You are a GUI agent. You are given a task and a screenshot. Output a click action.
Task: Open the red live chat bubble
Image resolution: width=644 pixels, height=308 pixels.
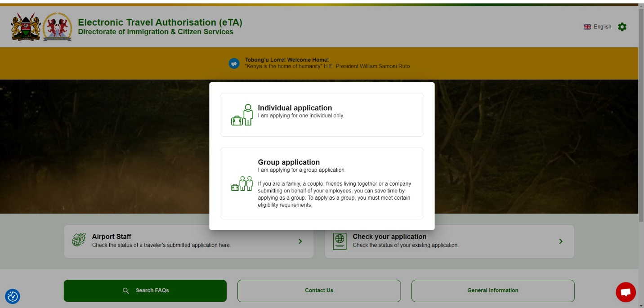626,292
